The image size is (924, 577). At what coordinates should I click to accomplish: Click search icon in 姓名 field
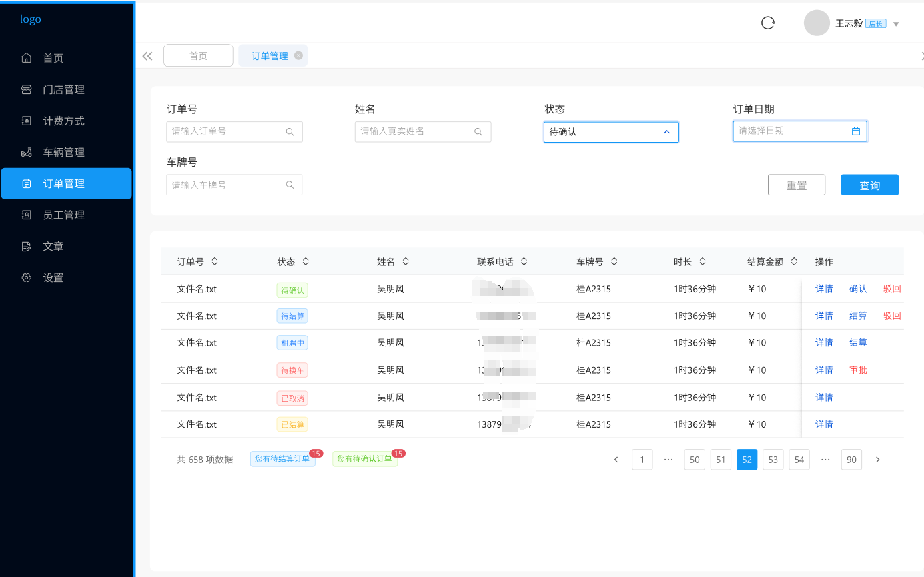[478, 132]
